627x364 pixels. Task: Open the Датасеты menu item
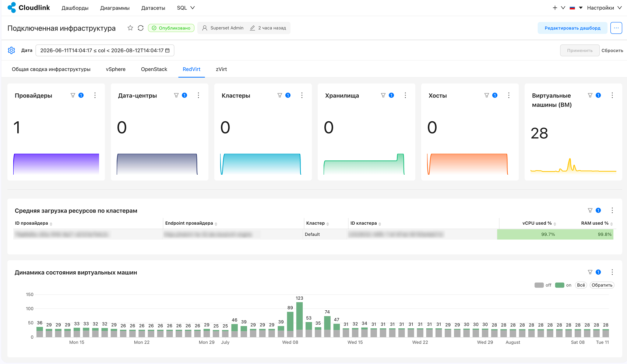[153, 8]
